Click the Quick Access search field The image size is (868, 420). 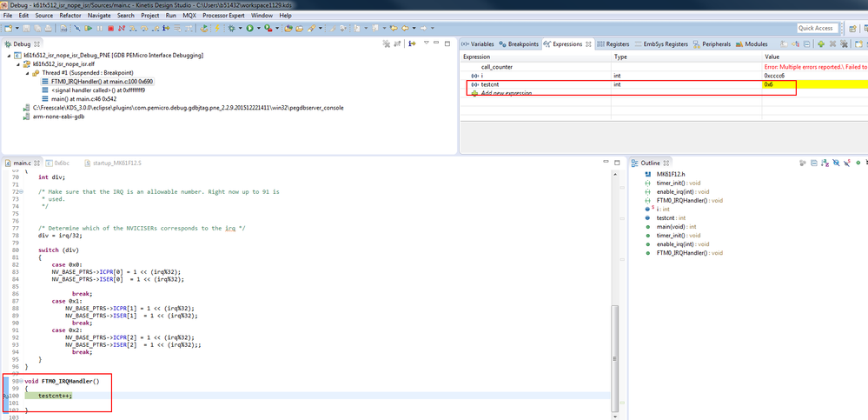coord(818,28)
